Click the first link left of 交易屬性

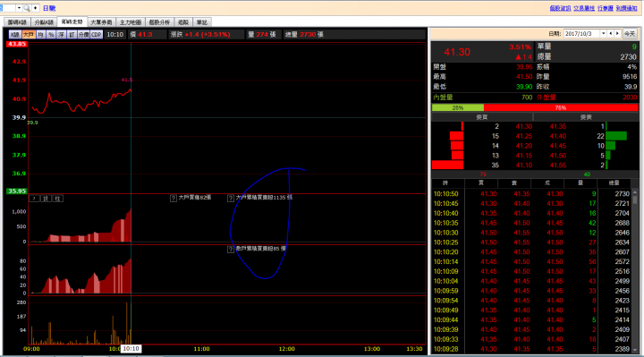click(560, 8)
